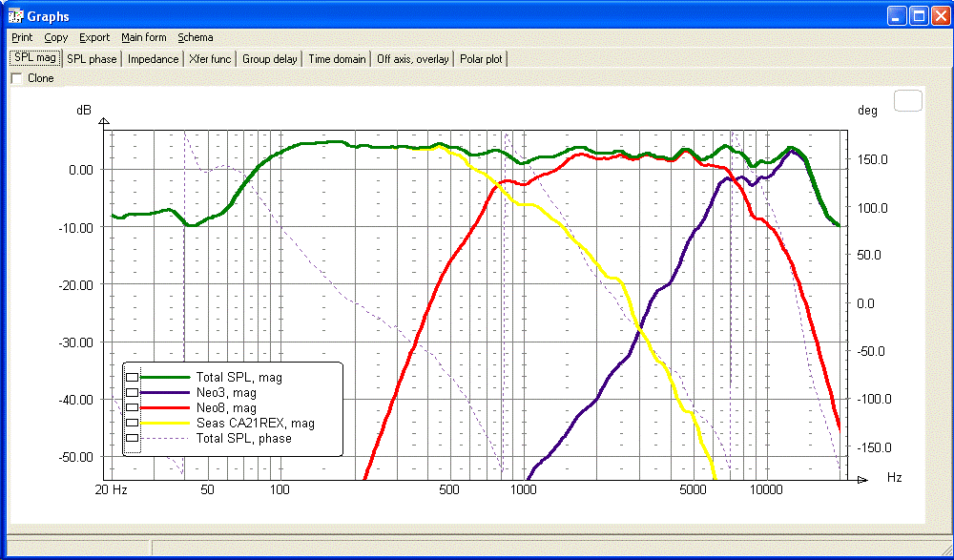This screenshot has width=954, height=560.
Task: Toggle Neo3, mag legend checkbox
Action: click(x=132, y=393)
